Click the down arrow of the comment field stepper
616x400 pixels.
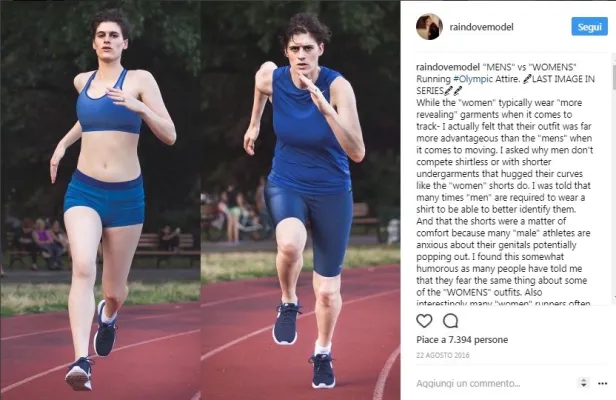[583, 385]
